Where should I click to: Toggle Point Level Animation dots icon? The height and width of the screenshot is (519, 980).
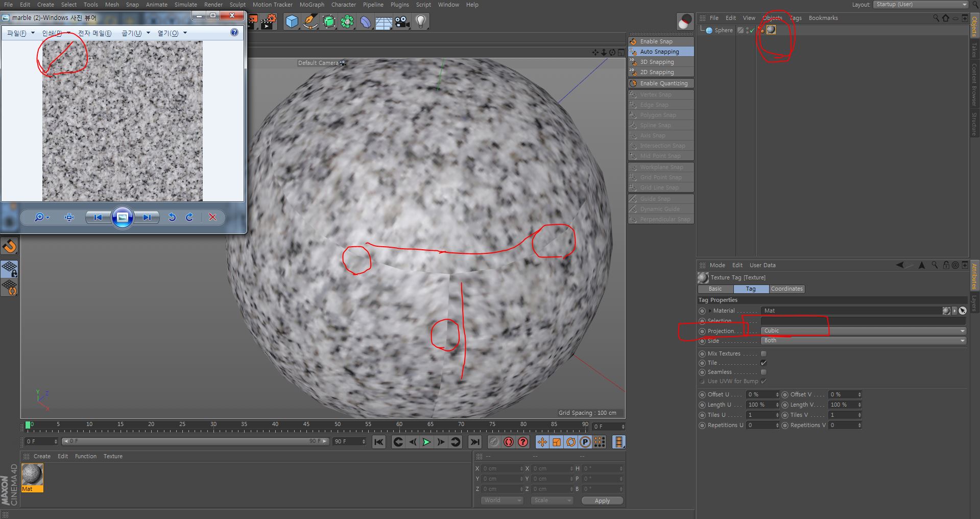click(600, 442)
